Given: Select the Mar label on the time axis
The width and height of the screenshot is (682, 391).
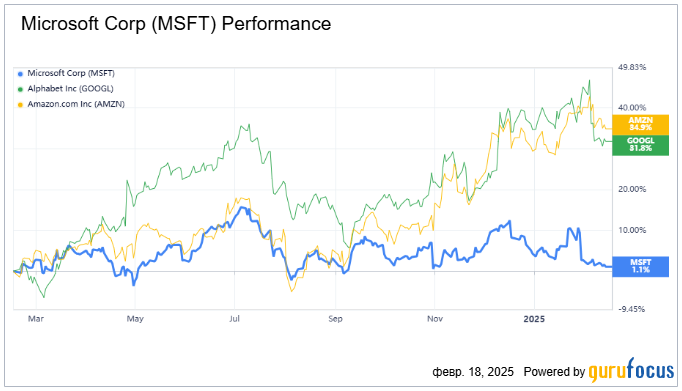Looking at the screenshot, I should point(36,319).
